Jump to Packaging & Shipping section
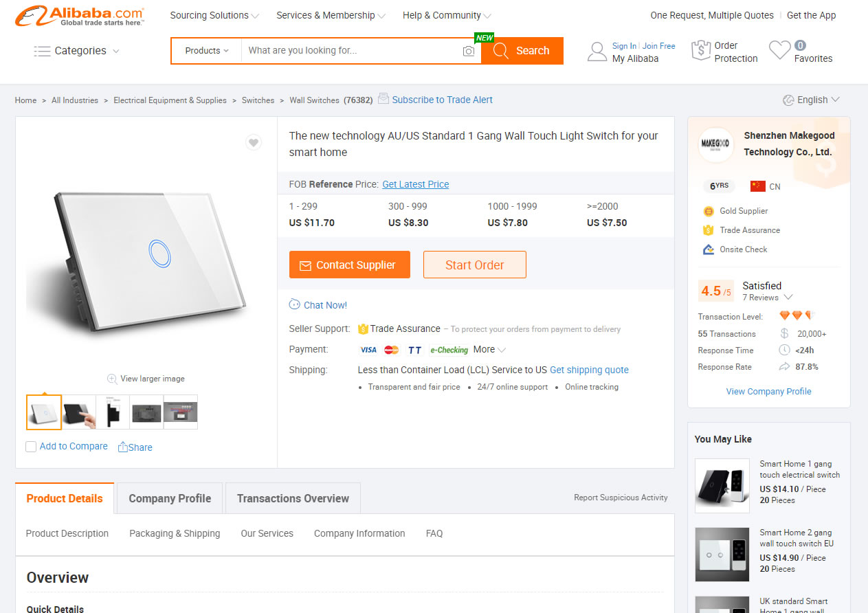The width and height of the screenshot is (868, 613). tap(175, 533)
